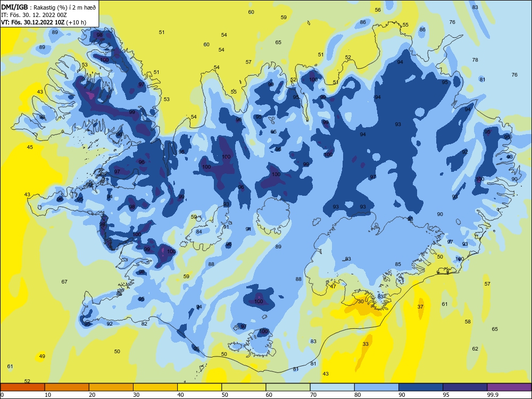This screenshot has height=399, width=532.
Task: Click the 40–50 bright yellow legend swatch
Action: [x=199, y=387]
